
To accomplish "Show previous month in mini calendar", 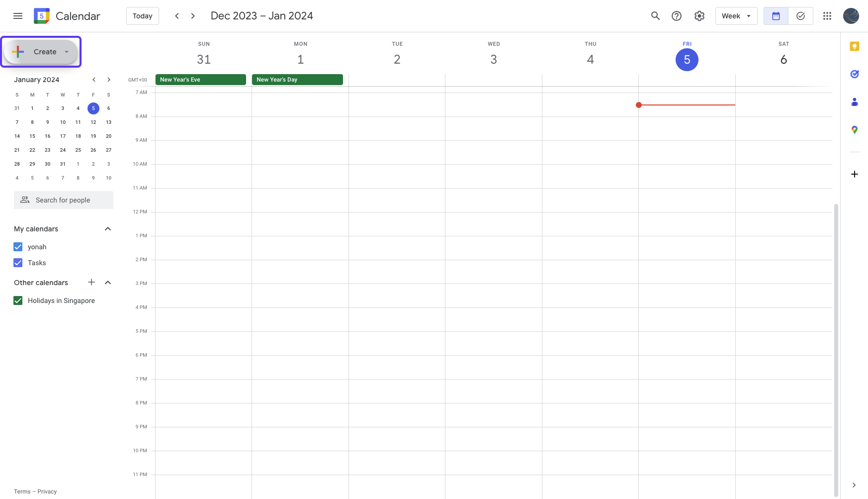I will pyautogui.click(x=93, y=80).
